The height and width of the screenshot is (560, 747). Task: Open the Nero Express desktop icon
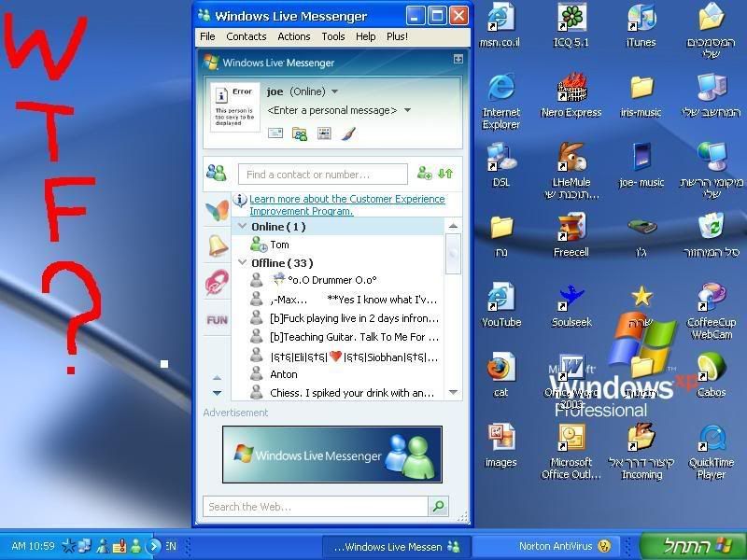click(571, 95)
